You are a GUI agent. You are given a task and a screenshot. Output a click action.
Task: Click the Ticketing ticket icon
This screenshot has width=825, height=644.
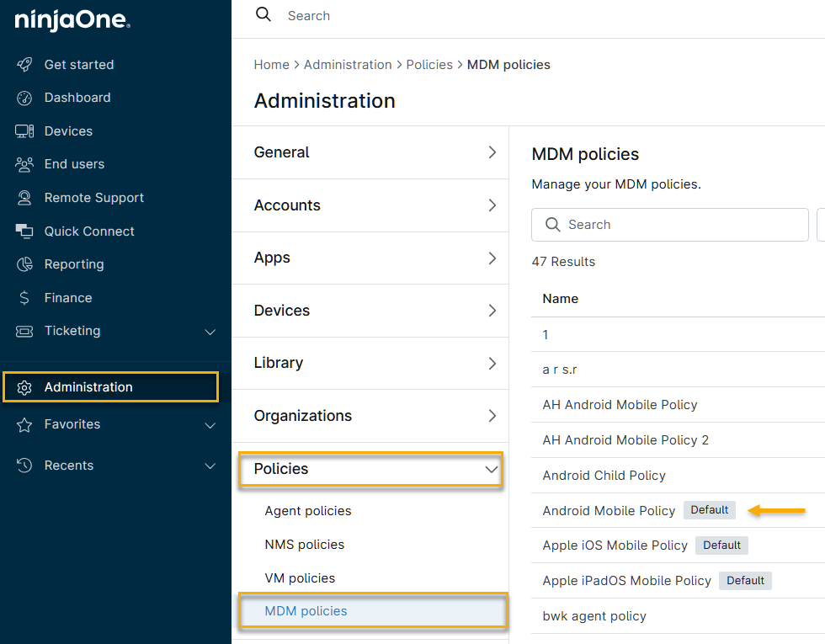(x=24, y=331)
